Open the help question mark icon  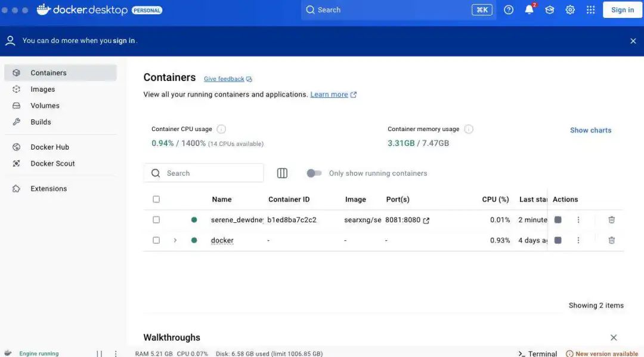pos(509,10)
